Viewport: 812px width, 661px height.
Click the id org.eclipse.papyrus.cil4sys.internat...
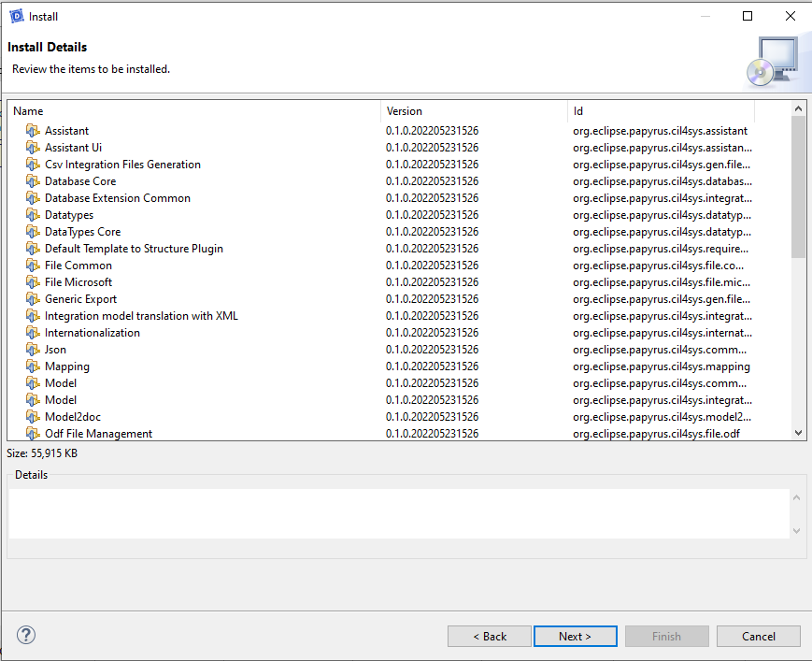click(x=662, y=333)
